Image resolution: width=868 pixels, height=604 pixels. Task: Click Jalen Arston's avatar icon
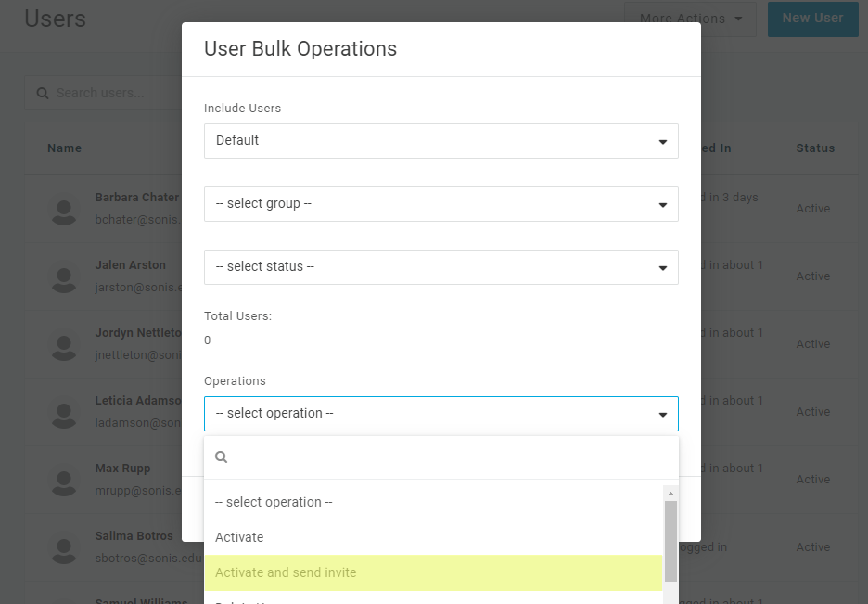pos(64,277)
